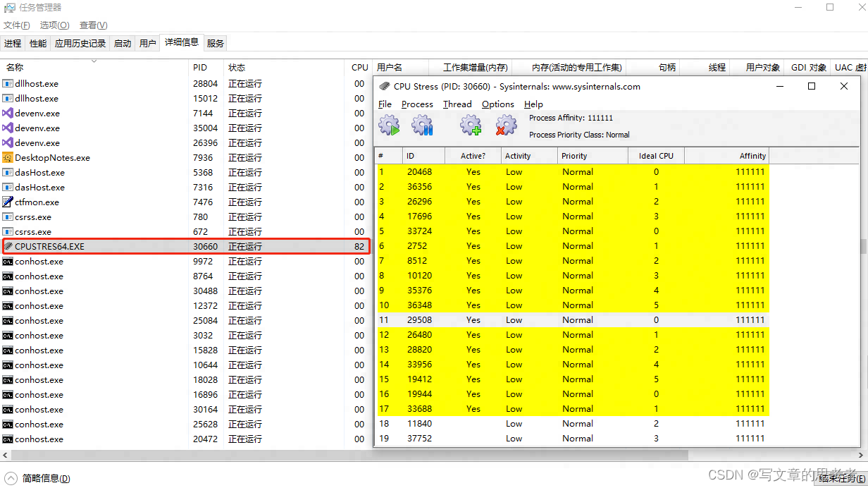Click the CPUSTRES64.EXE process icon
This screenshot has height=488, width=868.
click(x=8, y=246)
